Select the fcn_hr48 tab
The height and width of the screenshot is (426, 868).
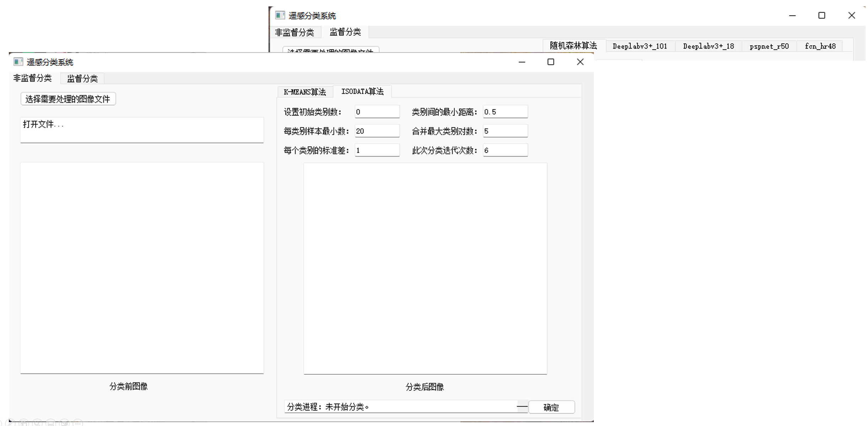coord(820,46)
